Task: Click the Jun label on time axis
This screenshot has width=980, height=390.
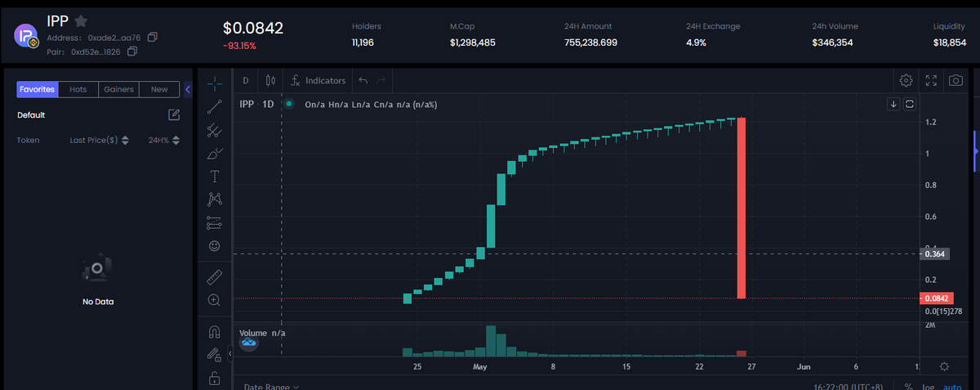Action: pos(804,367)
